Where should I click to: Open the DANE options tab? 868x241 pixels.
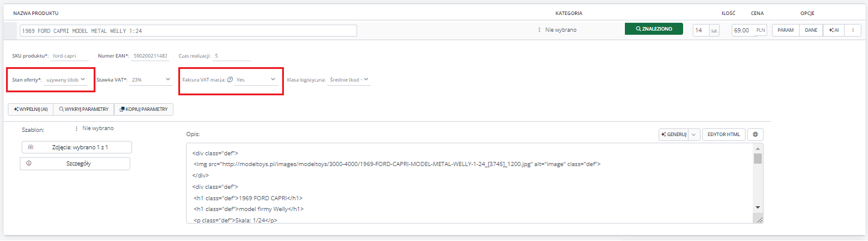[811, 30]
